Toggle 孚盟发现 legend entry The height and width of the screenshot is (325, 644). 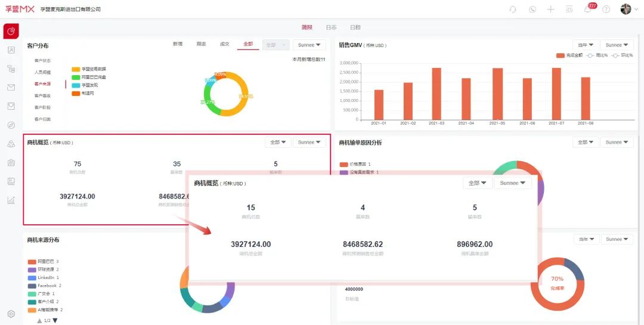[85, 85]
